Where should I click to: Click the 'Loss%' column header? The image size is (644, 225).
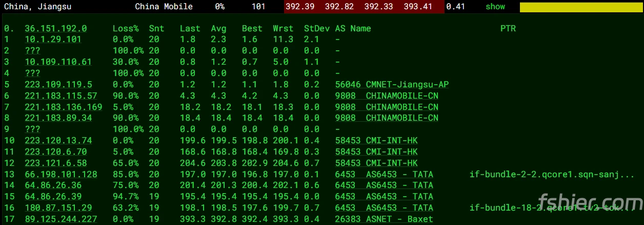[x=126, y=29]
